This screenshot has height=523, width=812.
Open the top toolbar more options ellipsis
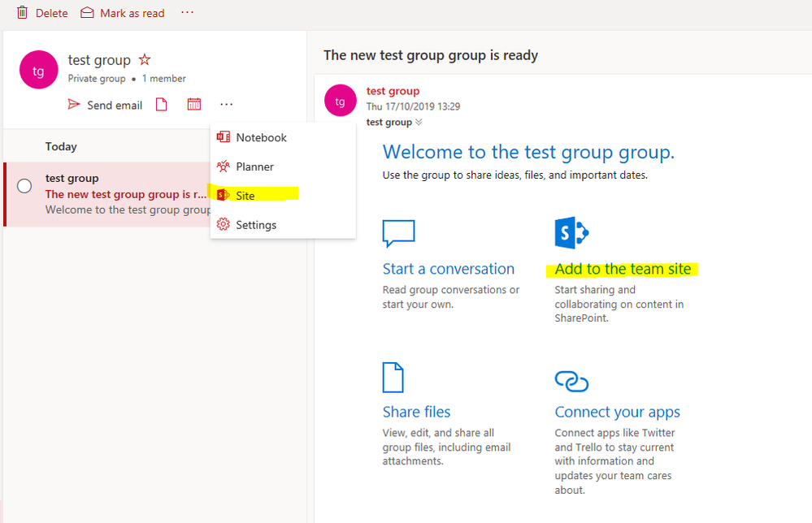pyautogui.click(x=187, y=12)
